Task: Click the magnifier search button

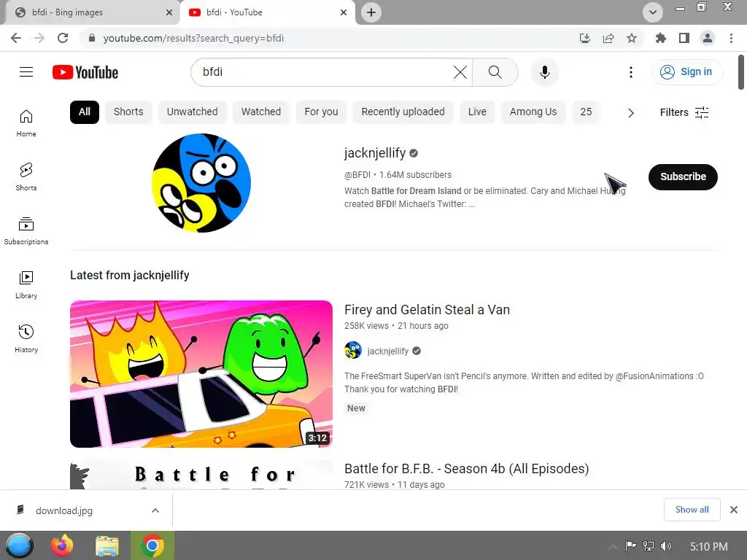Action: pyautogui.click(x=495, y=72)
